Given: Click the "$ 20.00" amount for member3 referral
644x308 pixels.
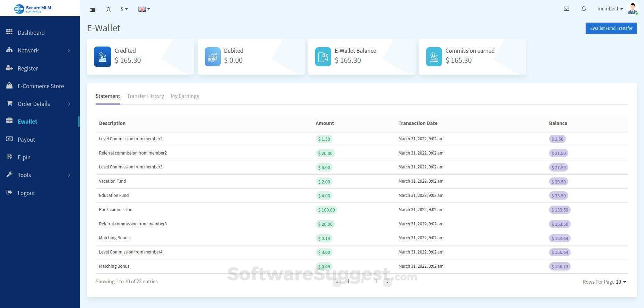Looking at the screenshot, I should pyautogui.click(x=325, y=224).
